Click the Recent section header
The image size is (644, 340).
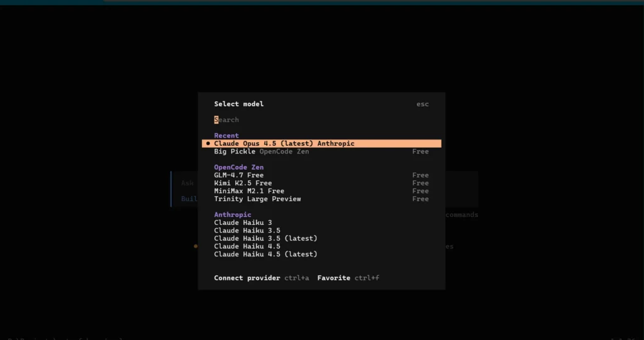tap(226, 136)
